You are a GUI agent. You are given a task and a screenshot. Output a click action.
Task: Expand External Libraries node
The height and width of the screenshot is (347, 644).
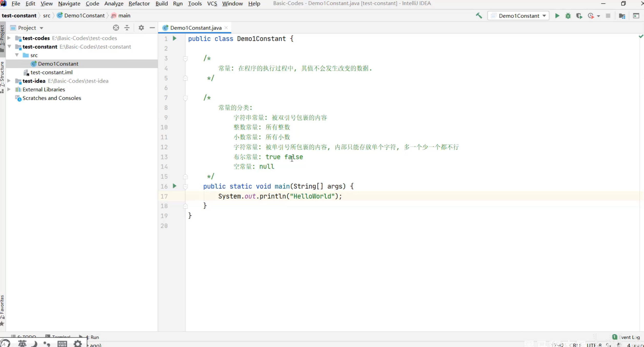pos(9,89)
